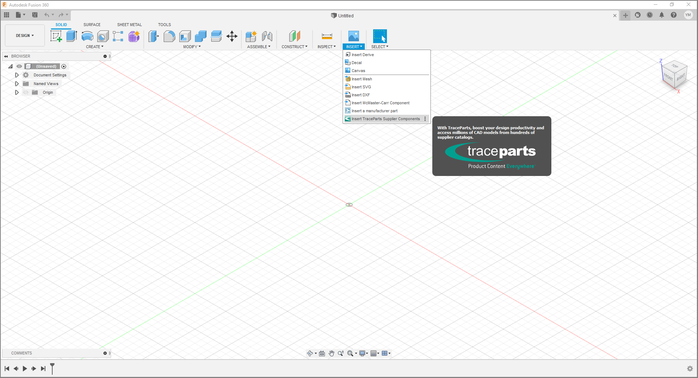Toggle visibility eye of Unsaved component

click(x=19, y=66)
